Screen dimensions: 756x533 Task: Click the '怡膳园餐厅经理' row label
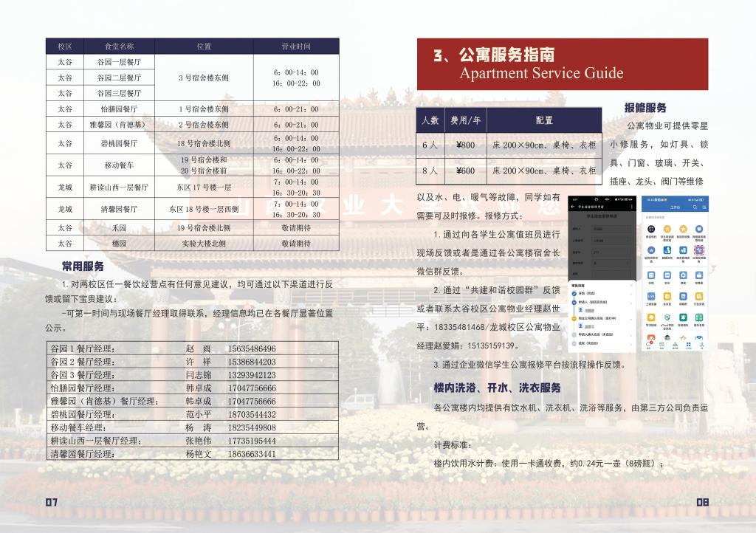[x=83, y=388]
